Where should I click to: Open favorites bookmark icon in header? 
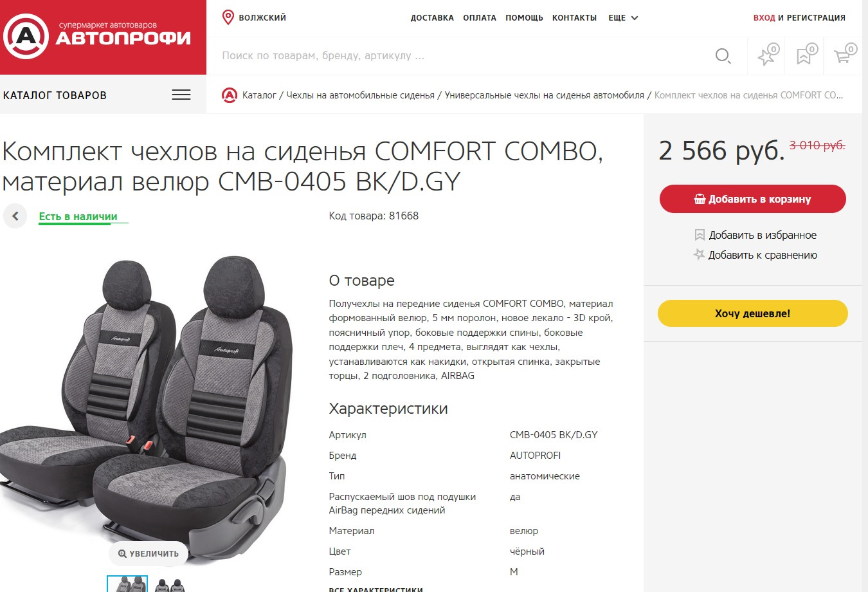click(x=805, y=55)
